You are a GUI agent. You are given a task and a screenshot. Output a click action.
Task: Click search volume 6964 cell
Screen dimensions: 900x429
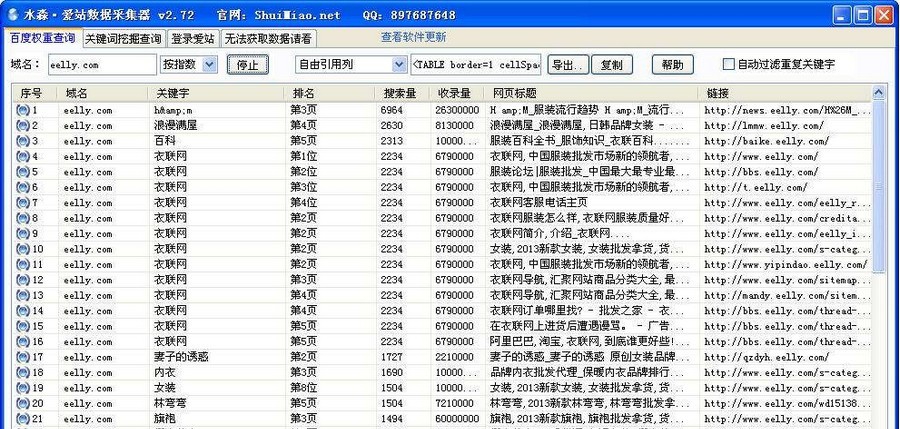click(391, 110)
